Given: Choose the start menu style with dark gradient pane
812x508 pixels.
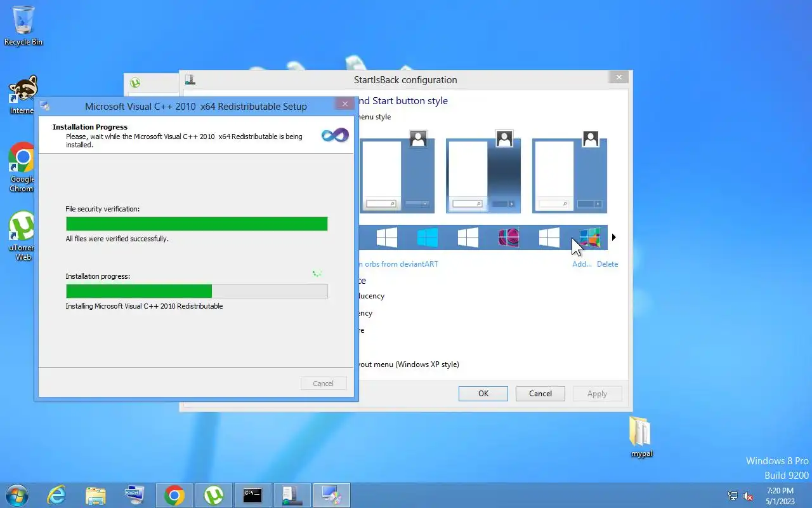Looking at the screenshot, I should click(x=483, y=171).
